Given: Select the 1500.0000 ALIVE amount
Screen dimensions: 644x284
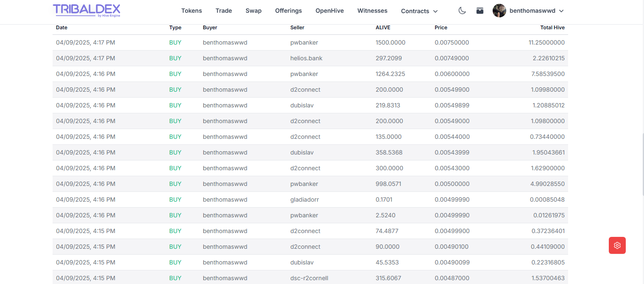Looking at the screenshot, I should pyautogui.click(x=390, y=42).
